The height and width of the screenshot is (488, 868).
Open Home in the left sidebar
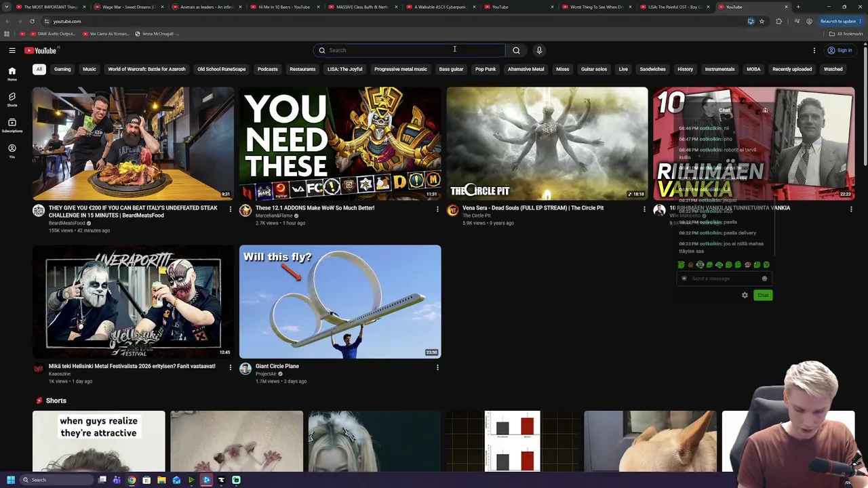(12, 74)
